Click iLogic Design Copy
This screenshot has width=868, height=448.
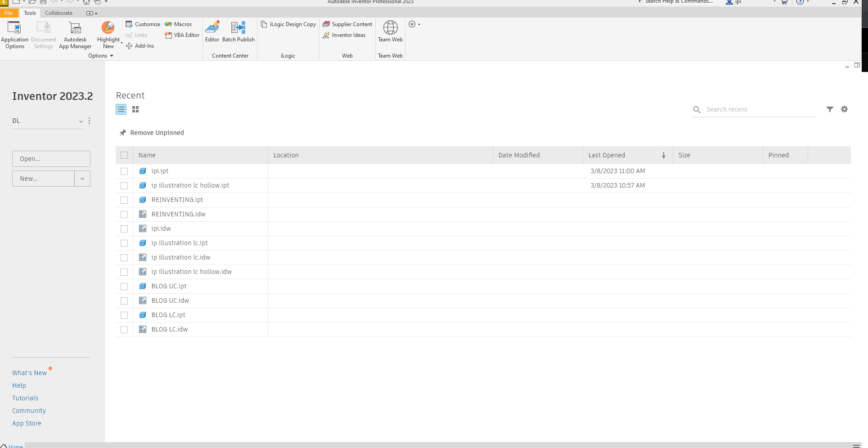click(x=288, y=24)
